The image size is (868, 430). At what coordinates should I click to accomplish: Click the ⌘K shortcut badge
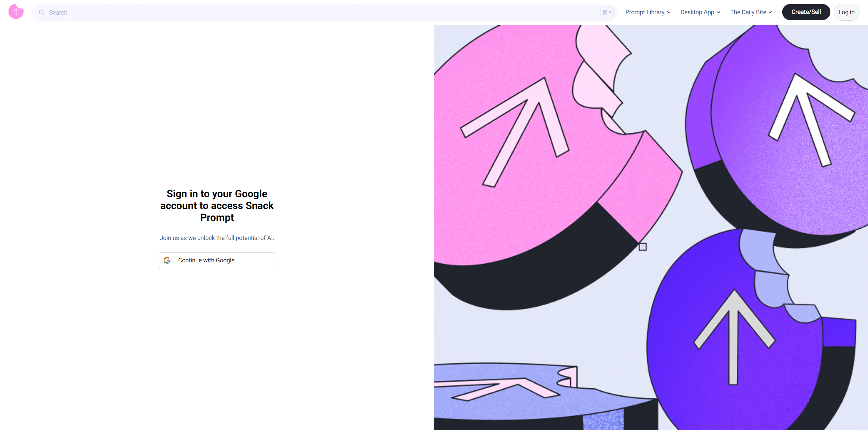607,13
